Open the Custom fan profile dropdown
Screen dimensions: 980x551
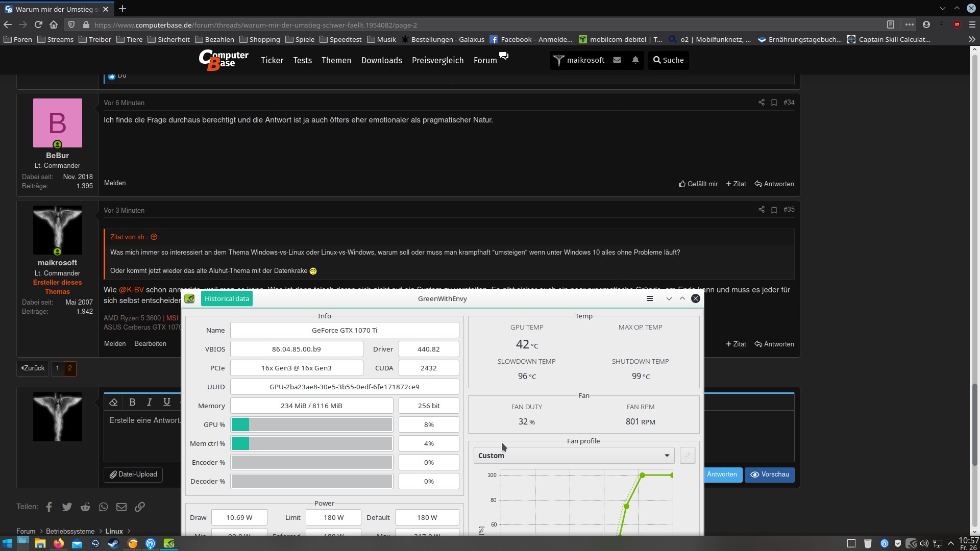574,456
